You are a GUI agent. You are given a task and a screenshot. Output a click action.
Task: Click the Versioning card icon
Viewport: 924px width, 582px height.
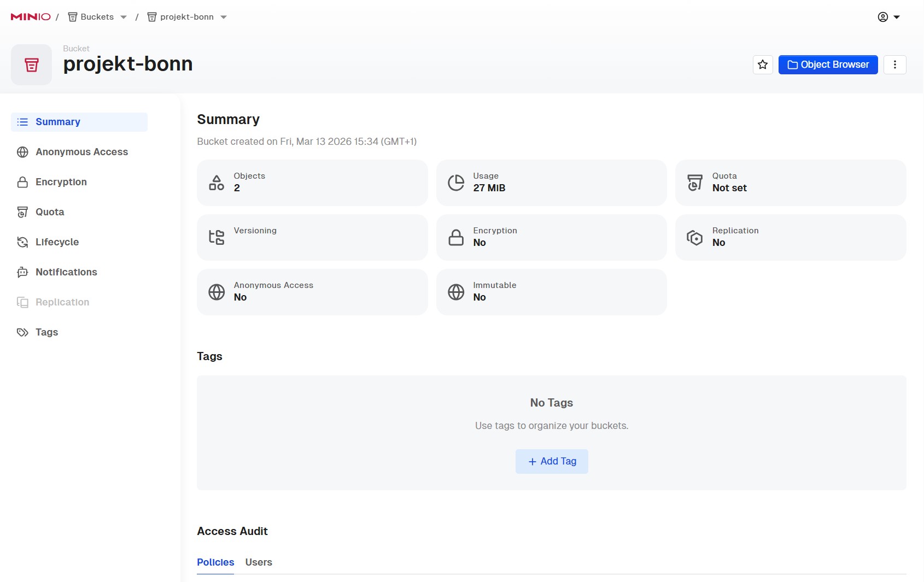[217, 237]
